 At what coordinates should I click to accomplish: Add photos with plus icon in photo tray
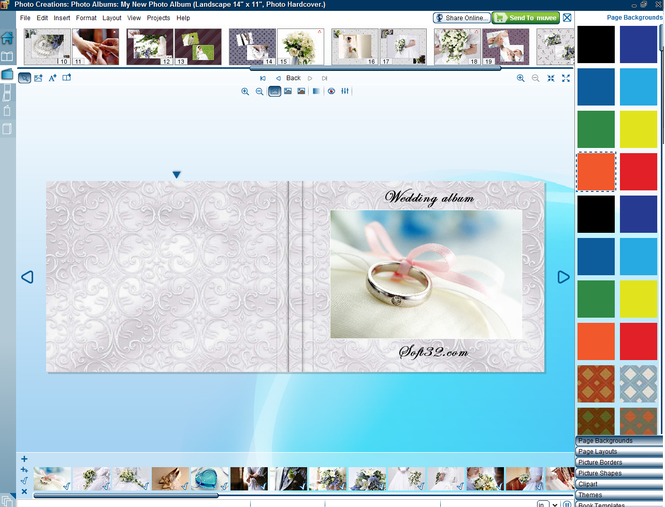[x=24, y=459]
